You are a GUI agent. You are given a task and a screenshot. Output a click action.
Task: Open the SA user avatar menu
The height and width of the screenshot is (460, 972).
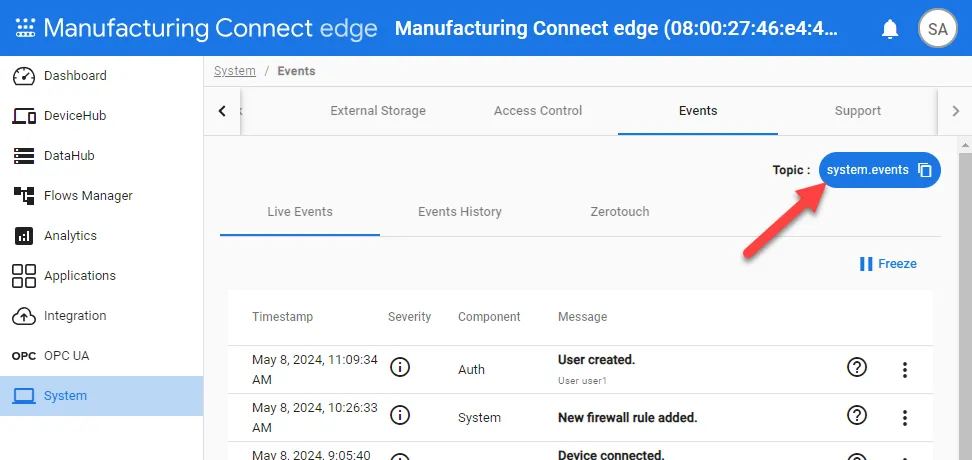937,29
